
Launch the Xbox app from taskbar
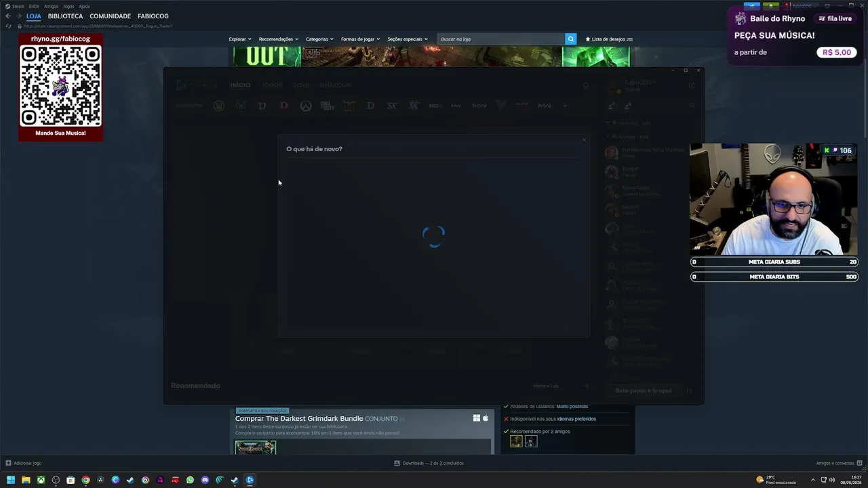pyautogui.click(x=41, y=480)
